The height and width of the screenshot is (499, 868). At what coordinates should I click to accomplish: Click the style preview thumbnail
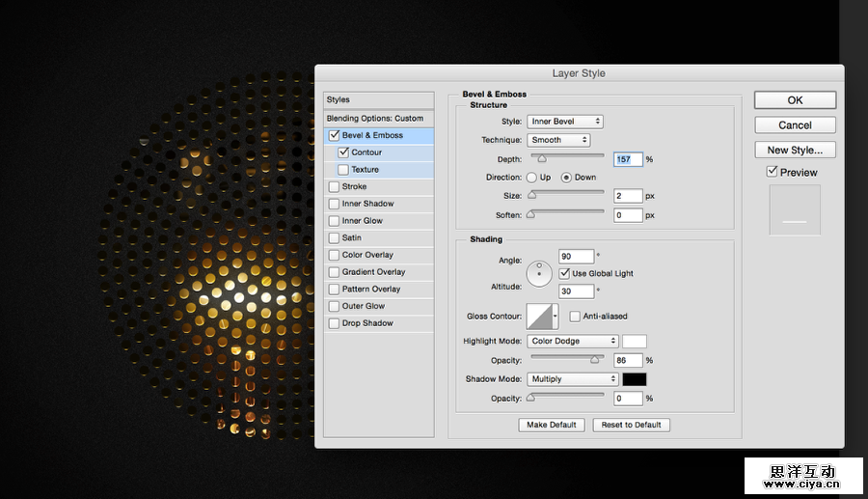pyautogui.click(x=795, y=210)
